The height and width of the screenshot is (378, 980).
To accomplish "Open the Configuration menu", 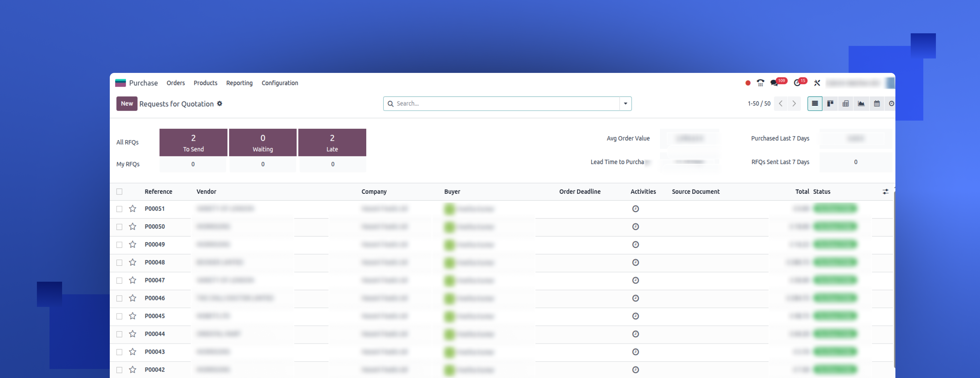I will click(280, 83).
